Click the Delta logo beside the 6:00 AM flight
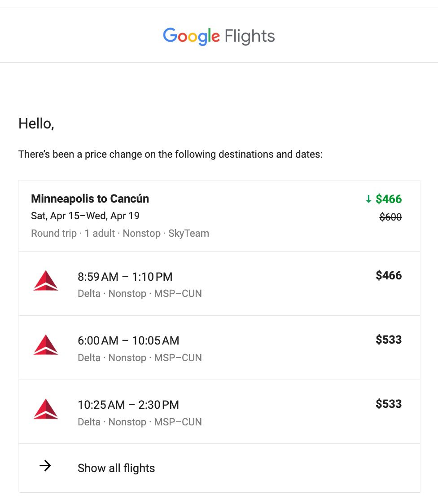The height and width of the screenshot is (504, 438). (x=45, y=345)
